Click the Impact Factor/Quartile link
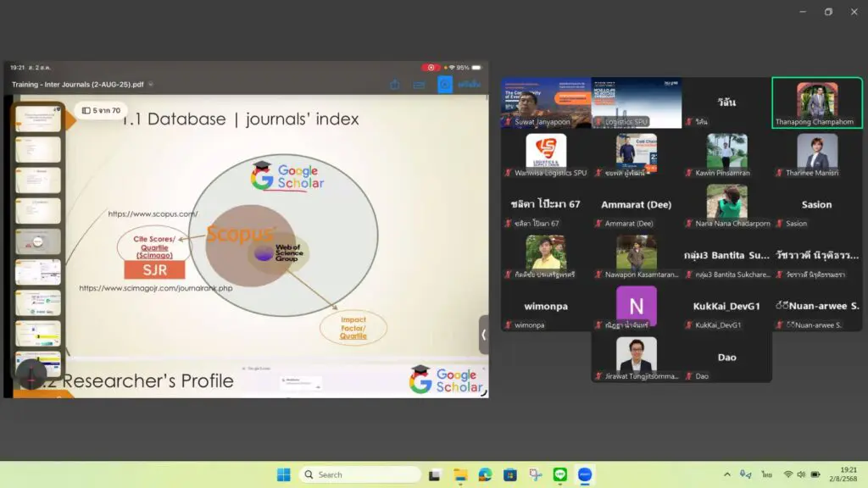 353,328
